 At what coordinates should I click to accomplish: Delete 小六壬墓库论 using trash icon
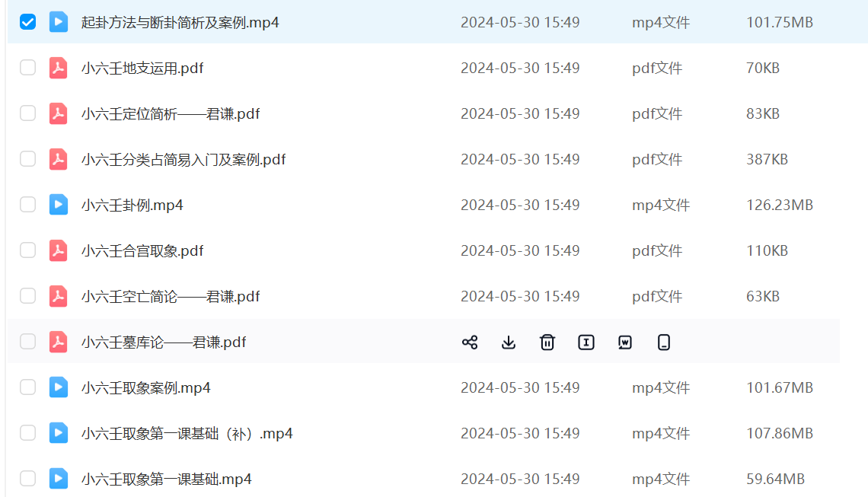547,342
